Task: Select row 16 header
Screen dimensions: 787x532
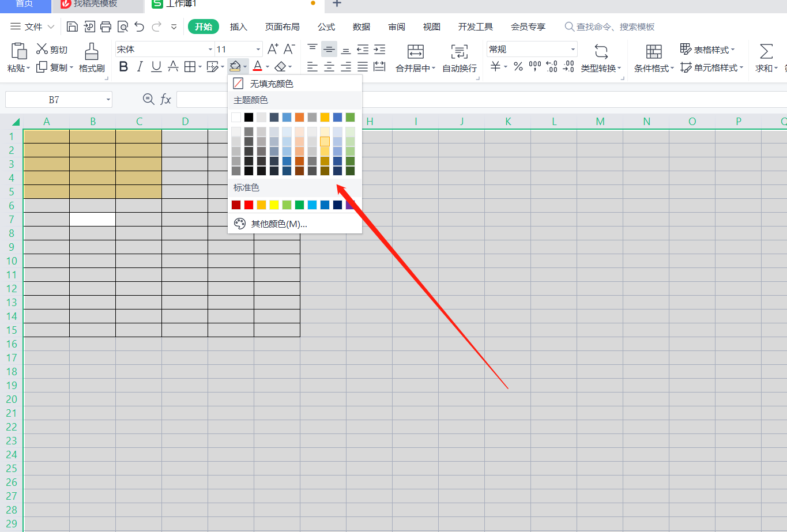Action: click(x=12, y=344)
